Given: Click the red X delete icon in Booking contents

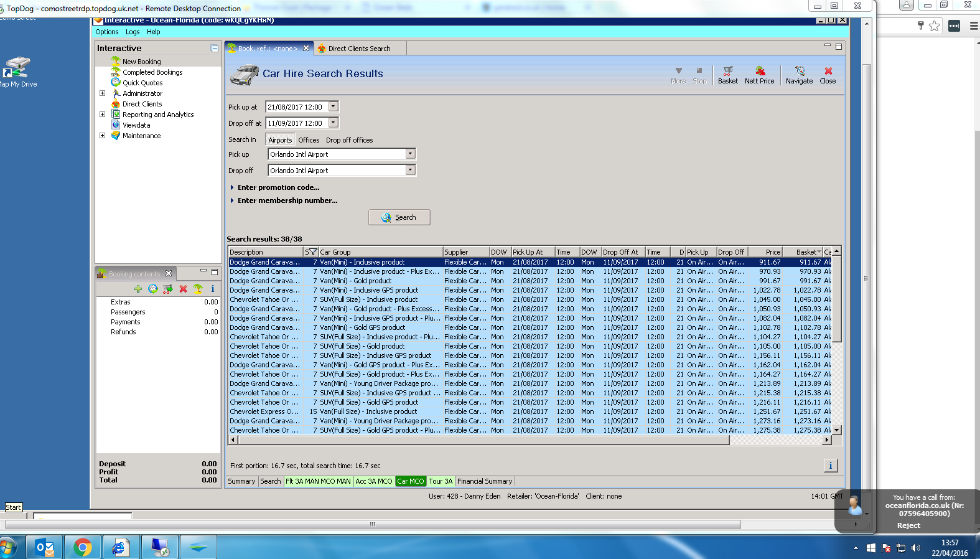Looking at the screenshot, I should 183,289.
